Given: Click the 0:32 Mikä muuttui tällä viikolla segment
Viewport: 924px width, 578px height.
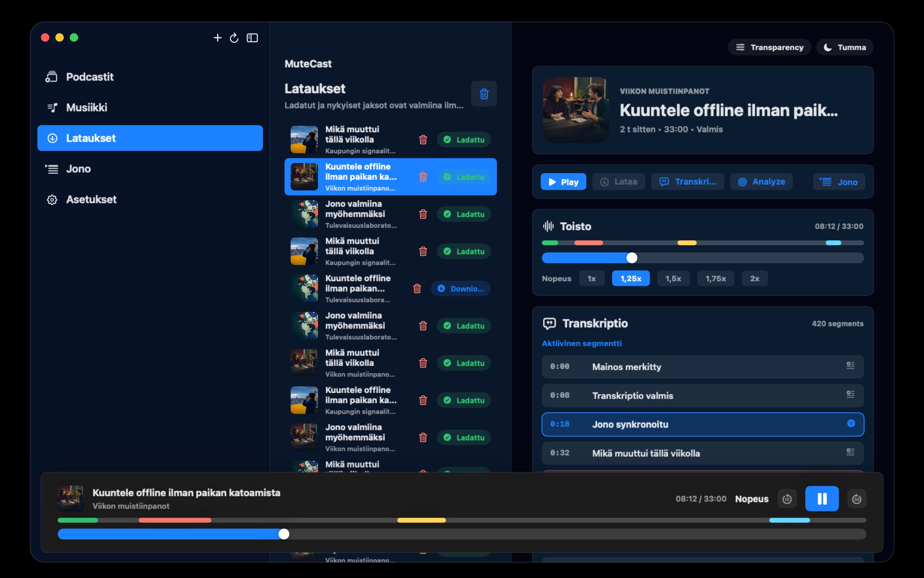Looking at the screenshot, I should 703,453.
